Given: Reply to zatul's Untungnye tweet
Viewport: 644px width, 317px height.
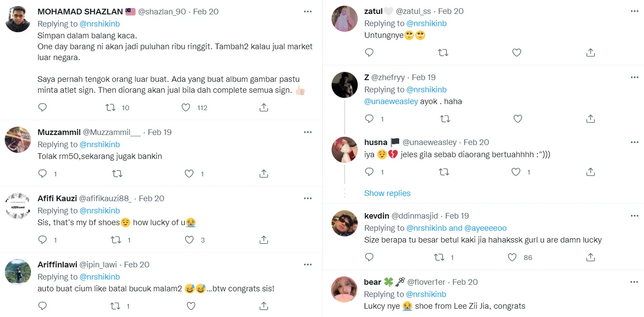Looking at the screenshot, I should click(369, 53).
